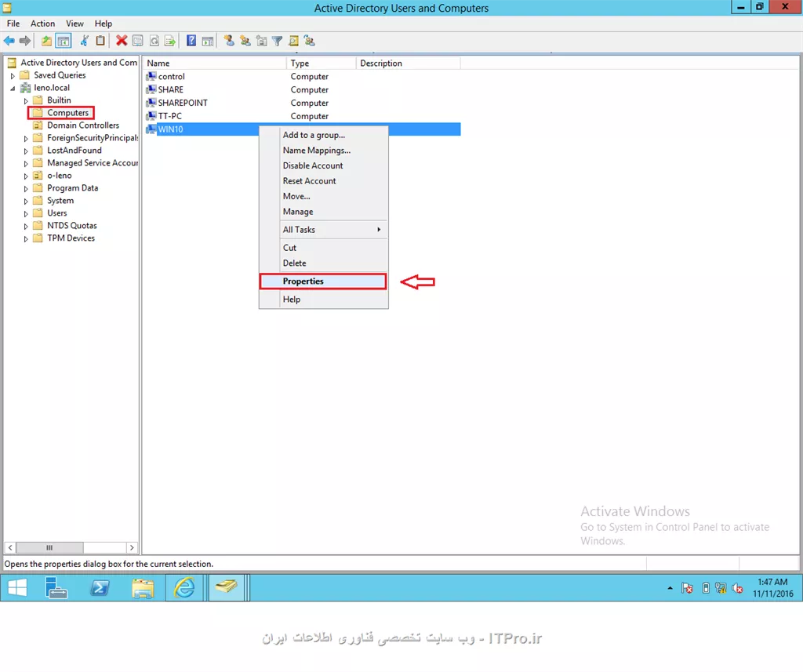Expand the Program Data container
Image resolution: width=803 pixels, height=672 pixels.
(x=26, y=188)
